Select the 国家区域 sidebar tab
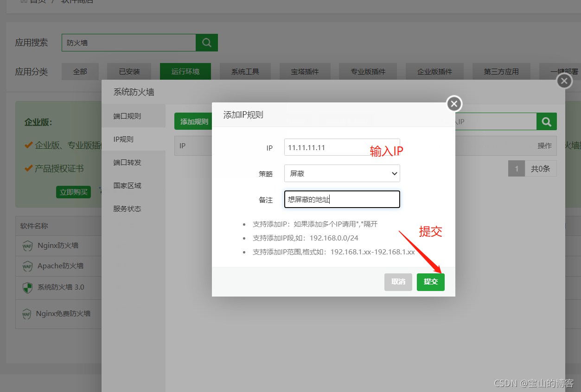 pyautogui.click(x=127, y=186)
